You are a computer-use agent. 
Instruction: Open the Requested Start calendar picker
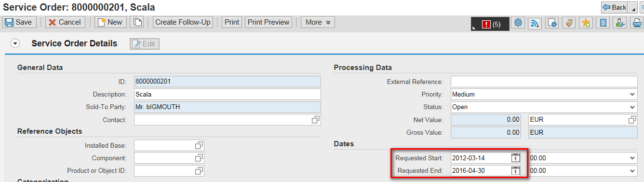click(x=515, y=158)
